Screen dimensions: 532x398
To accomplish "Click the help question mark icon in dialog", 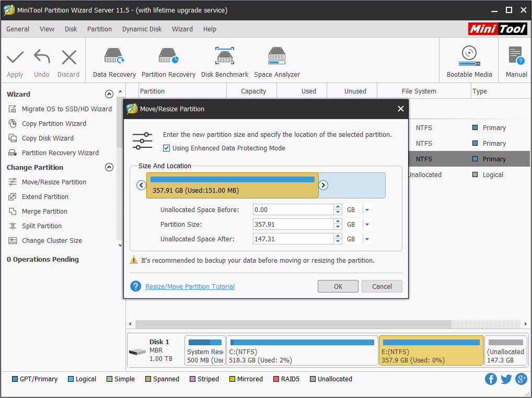I will tap(136, 286).
